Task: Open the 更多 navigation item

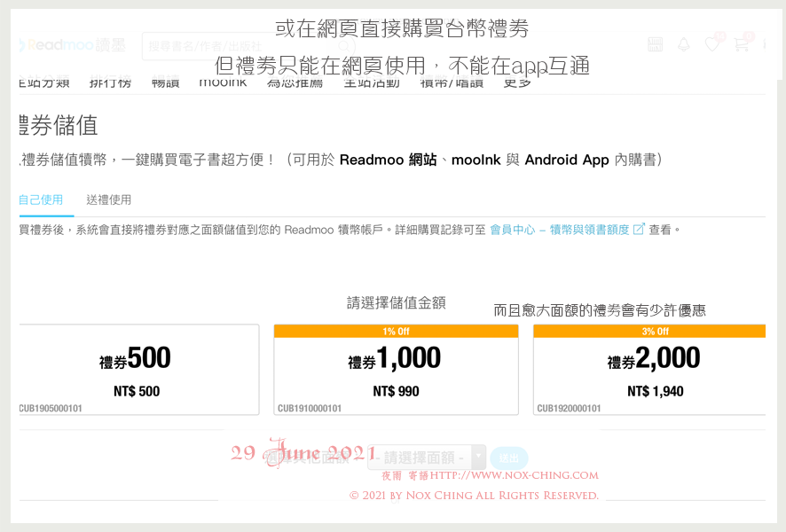Action: click(517, 82)
